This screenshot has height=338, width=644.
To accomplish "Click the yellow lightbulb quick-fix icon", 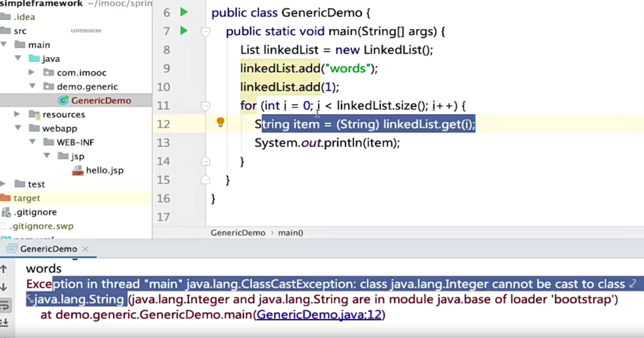I will 221,123.
